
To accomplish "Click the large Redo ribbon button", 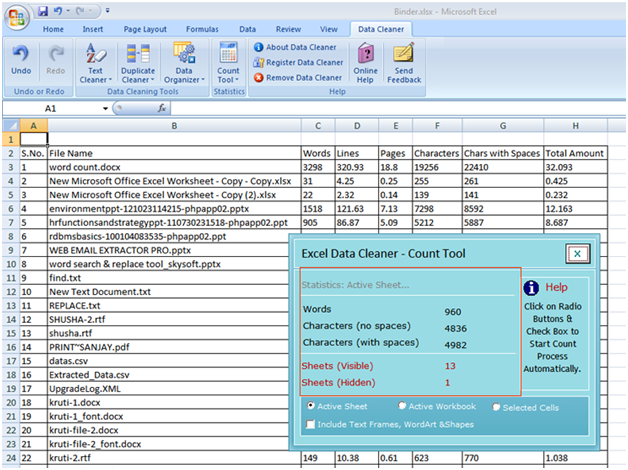I will [55, 60].
